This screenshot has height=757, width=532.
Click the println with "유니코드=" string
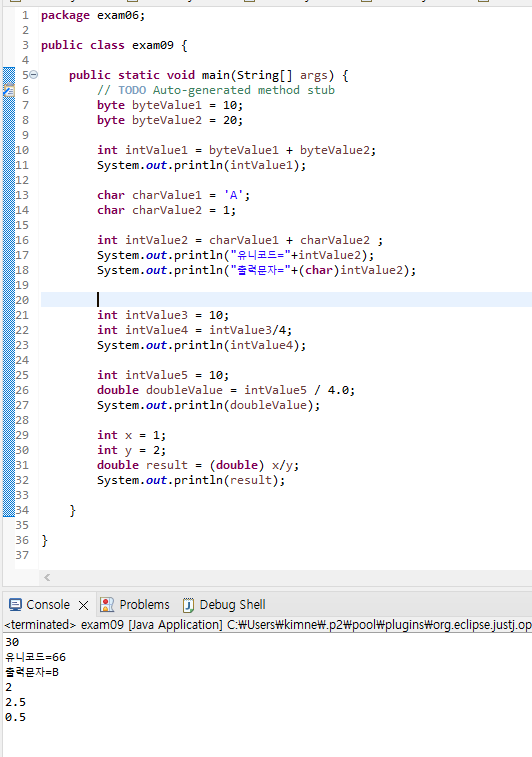pos(236,255)
